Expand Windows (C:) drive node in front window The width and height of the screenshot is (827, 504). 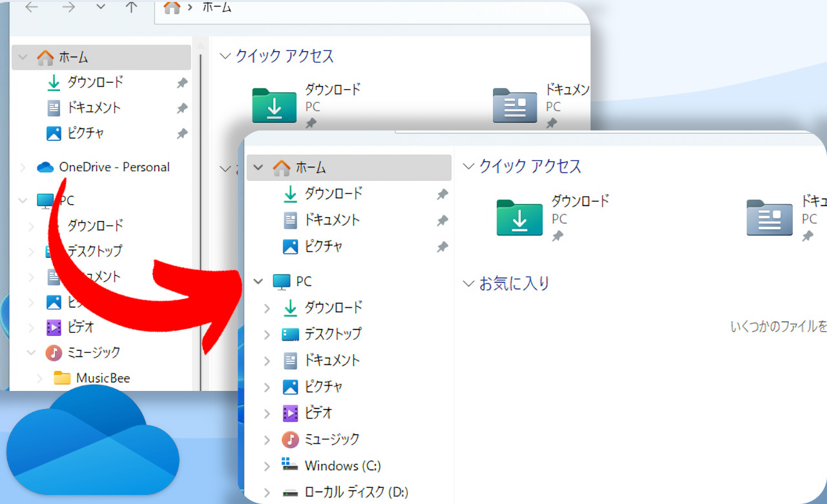pos(267,467)
